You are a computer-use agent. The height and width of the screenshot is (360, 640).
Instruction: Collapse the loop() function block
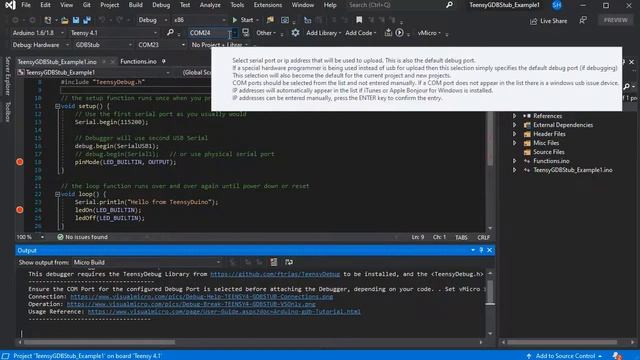58,194
